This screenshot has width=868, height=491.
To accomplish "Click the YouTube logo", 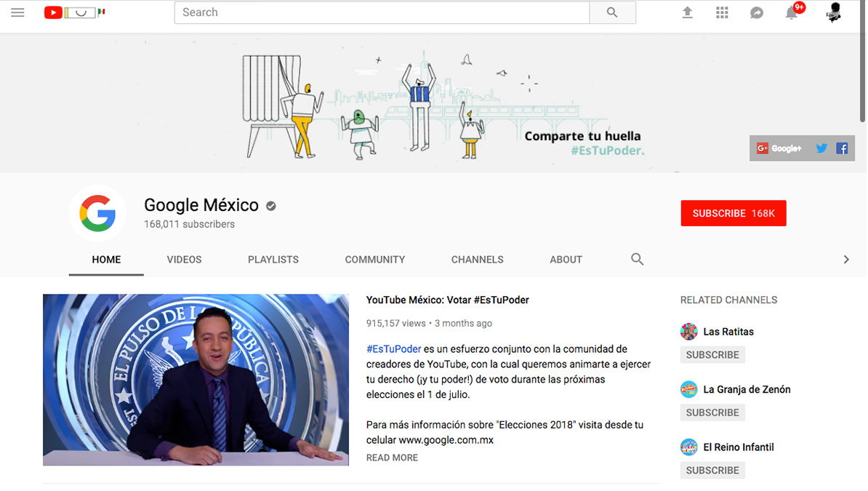I will tap(74, 12).
